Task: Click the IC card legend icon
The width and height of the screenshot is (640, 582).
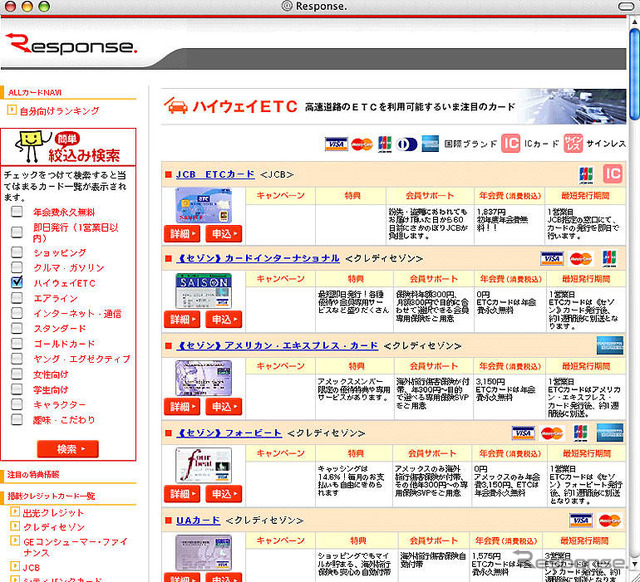Action: pyautogui.click(x=511, y=143)
